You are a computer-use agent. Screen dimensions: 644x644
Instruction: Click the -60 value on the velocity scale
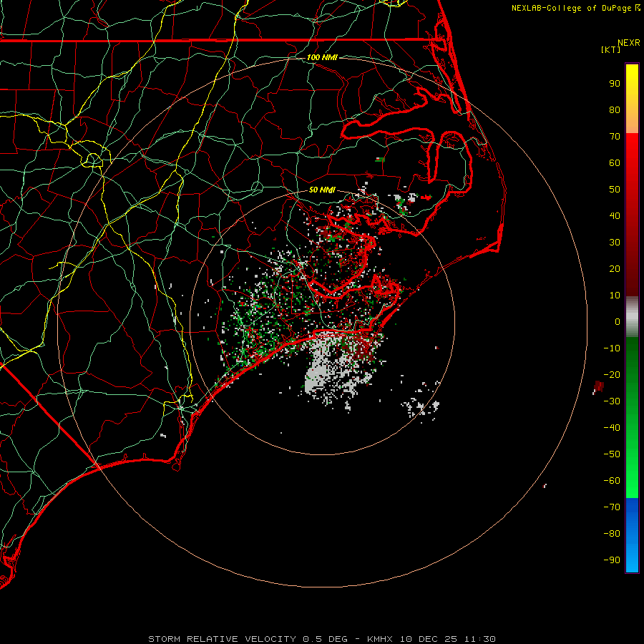click(x=612, y=481)
